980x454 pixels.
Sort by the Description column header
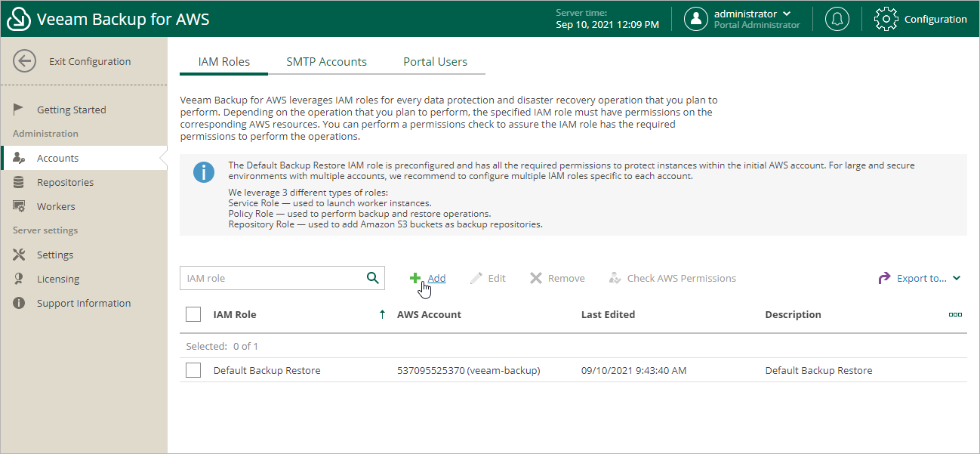pos(793,314)
